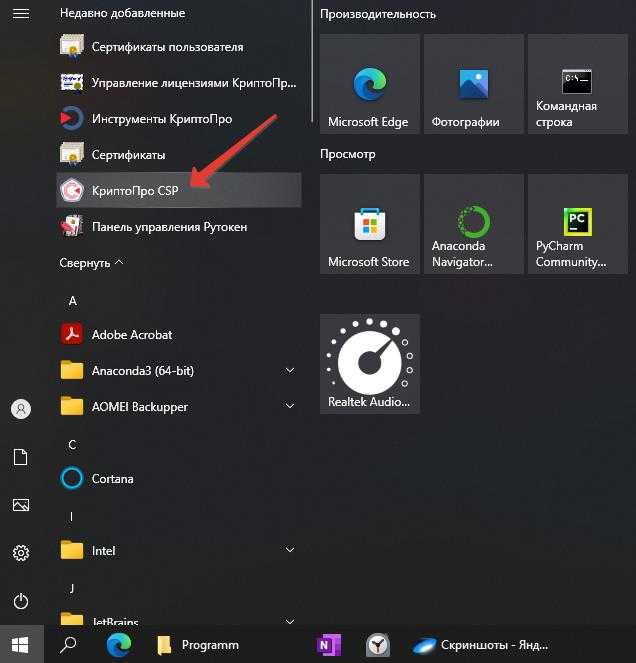Open the Фотографии tile
The height and width of the screenshot is (663, 636).
474,84
